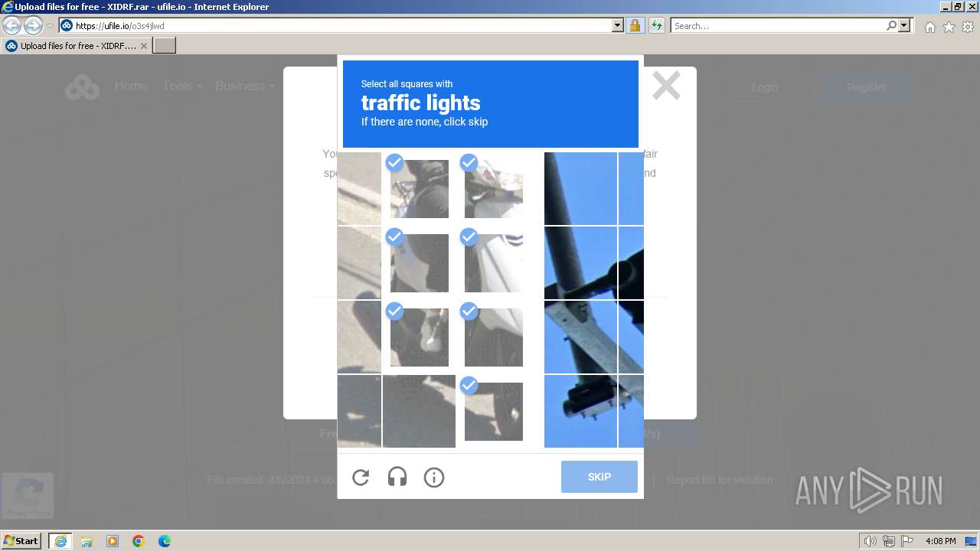Launch Microsoft Edge from the taskbar
The width and height of the screenshot is (980, 551).
click(165, 541)
